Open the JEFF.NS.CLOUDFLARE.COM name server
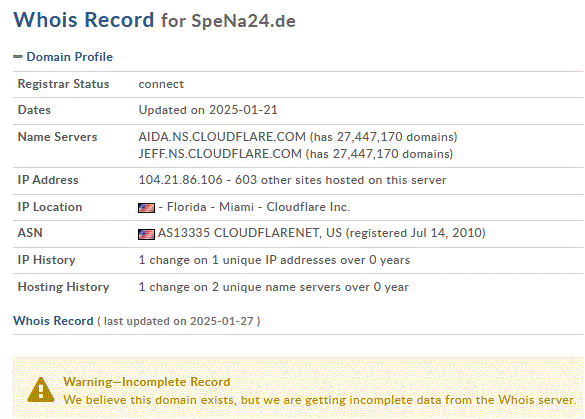This screenshot has height=419, width=585. point(220,154)
